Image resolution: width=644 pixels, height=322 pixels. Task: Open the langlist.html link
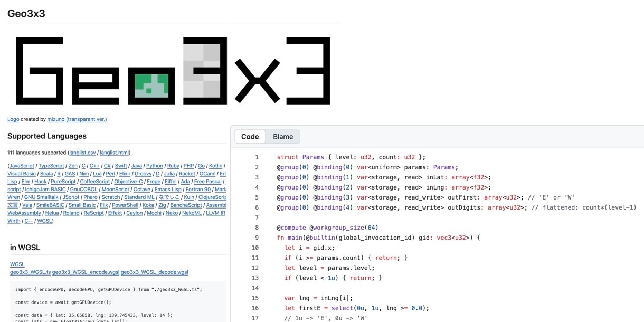tap(114, 153)
